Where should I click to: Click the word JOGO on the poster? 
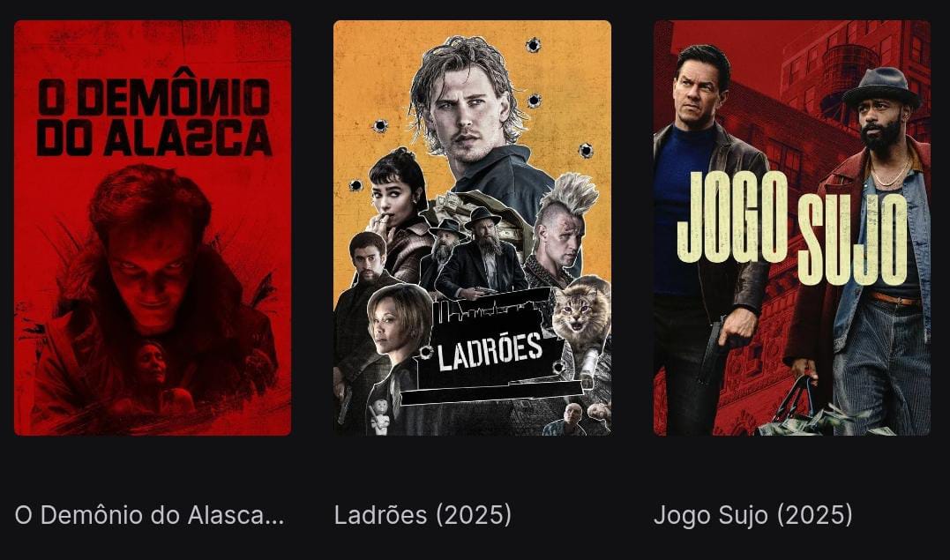pos(732,216)
